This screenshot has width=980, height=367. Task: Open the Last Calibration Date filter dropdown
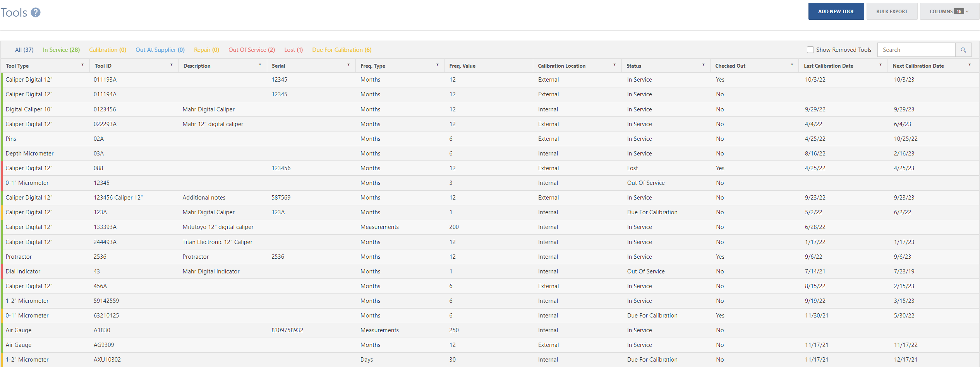880,65
